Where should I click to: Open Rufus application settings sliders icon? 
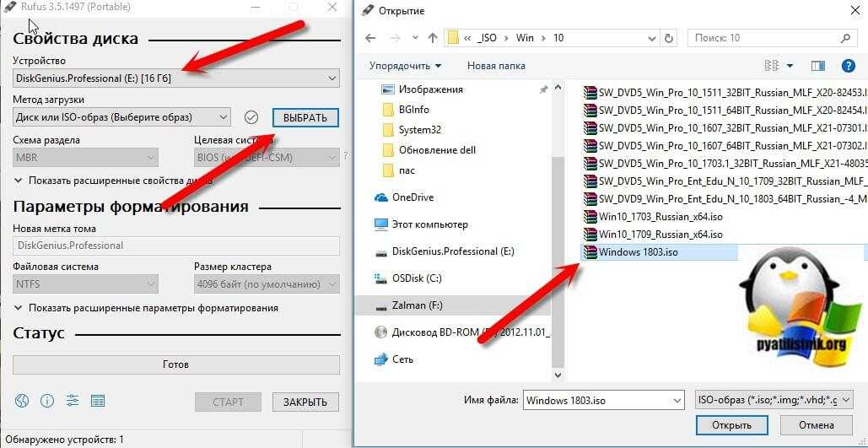(x=73, y=401)
